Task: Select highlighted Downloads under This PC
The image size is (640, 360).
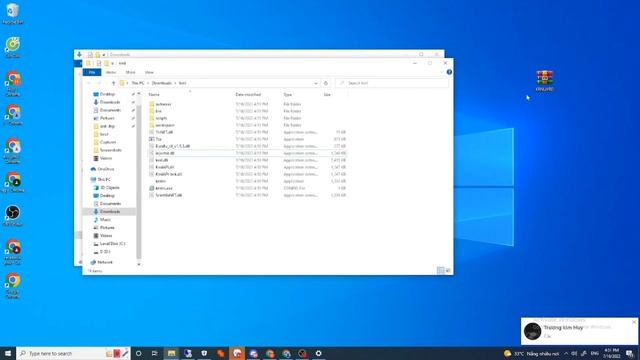Action: [109, 211]
